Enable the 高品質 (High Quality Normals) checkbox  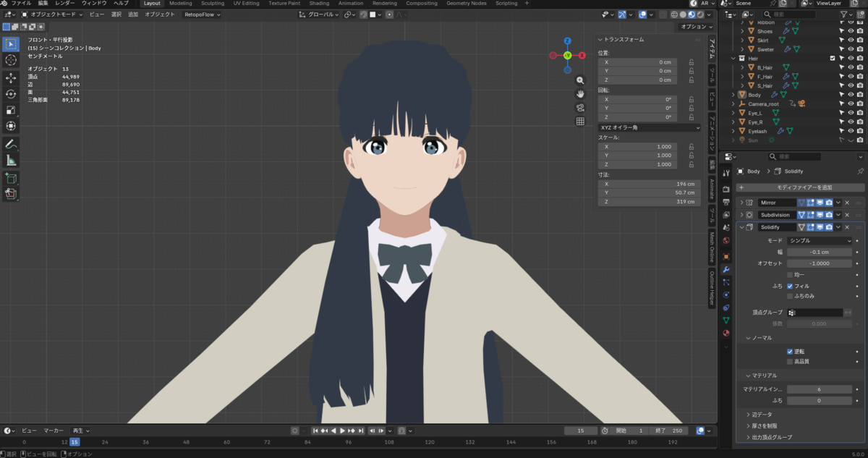[x=790, y=361]
